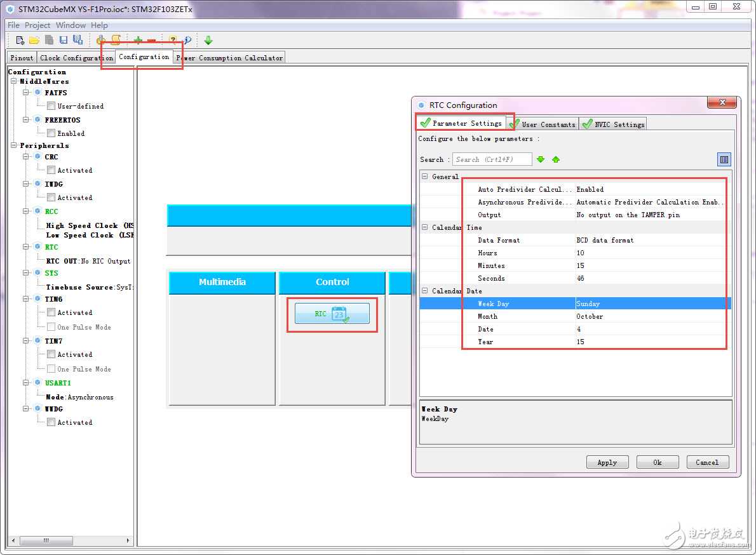Check CRC Activated checkbox

tap(51, 170)
